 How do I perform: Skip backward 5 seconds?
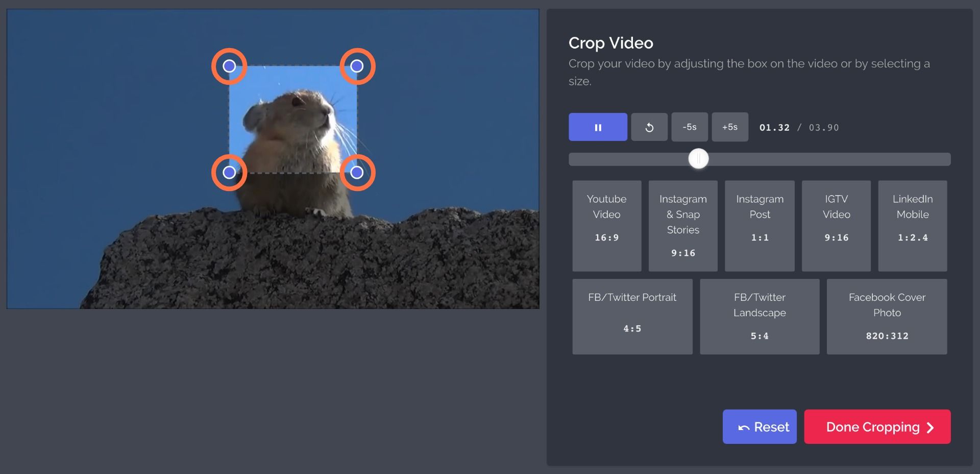coord(689,127)
